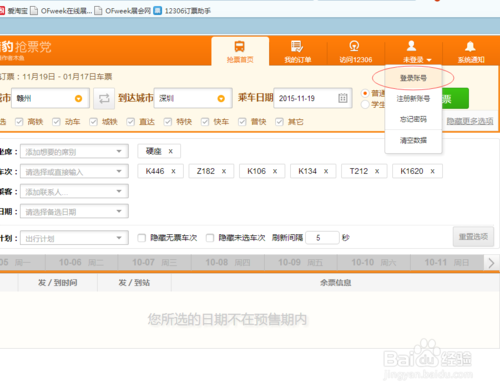This screenshot has height=392, width=500.
Task: Toggle the 直达 checkbox
Action: point(130,122)
